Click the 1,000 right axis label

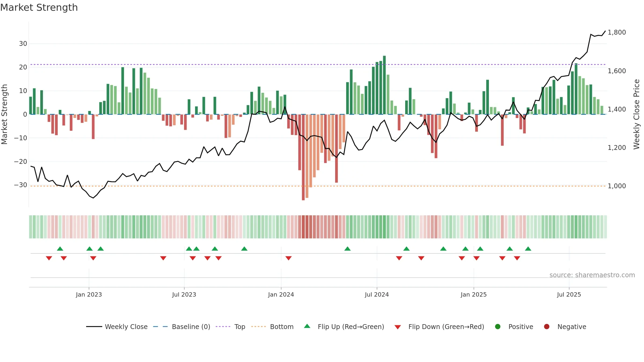617,186
